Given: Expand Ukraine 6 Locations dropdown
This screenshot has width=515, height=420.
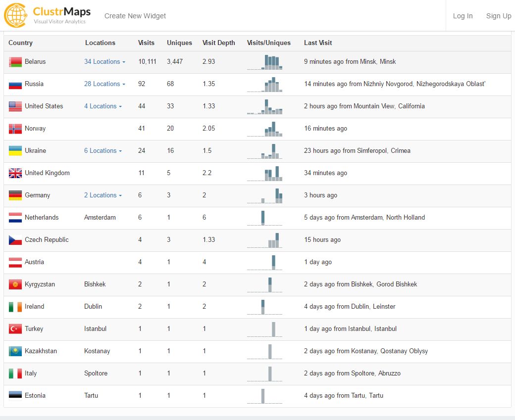Looking at the screenshot, I should pyautogui.click(x=103, y=151).
